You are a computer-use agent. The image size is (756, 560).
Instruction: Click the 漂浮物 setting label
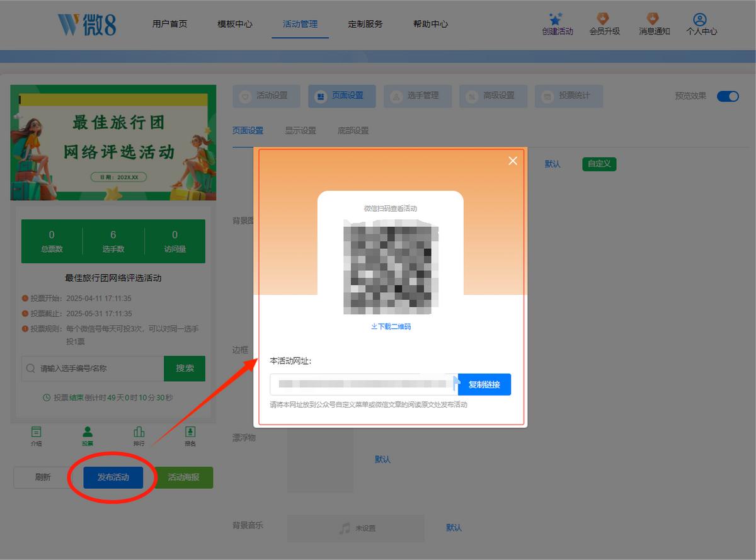click(244, 437)
